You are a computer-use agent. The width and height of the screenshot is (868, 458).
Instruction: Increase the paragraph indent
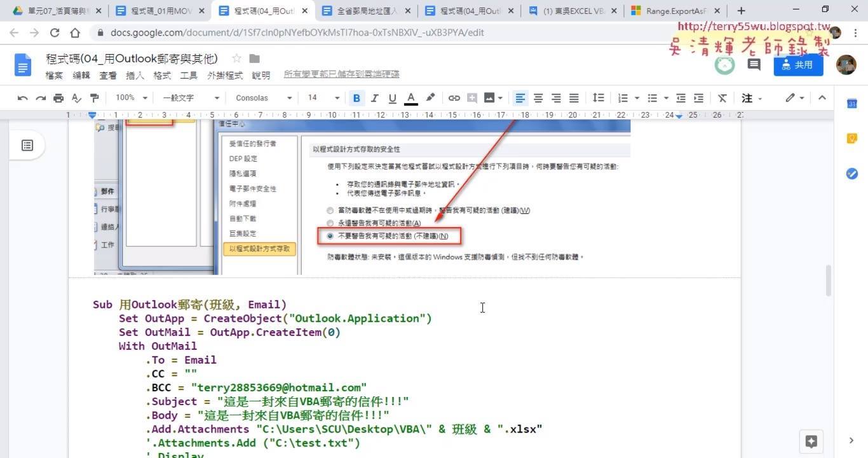click(x=698, y=98)
